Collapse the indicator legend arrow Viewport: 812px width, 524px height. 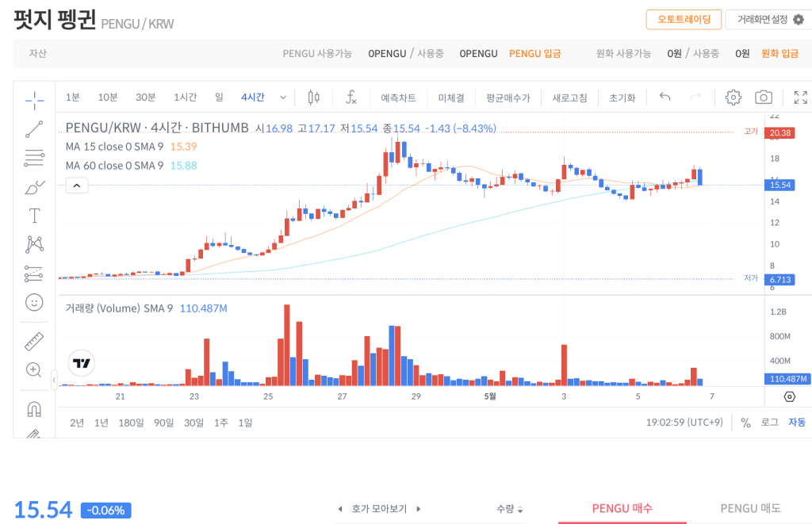coord(77,186)
